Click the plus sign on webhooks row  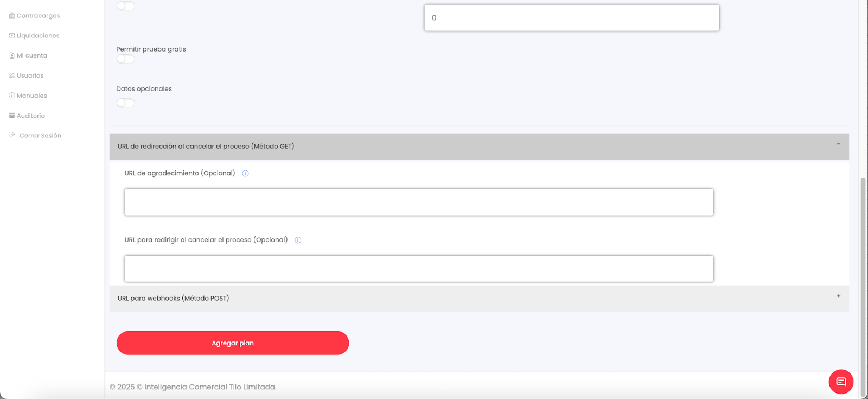point(838,296)
